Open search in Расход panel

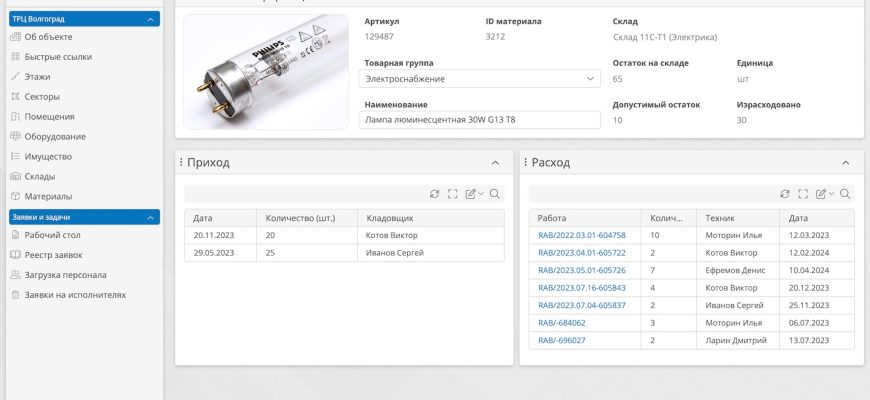click(x=845, y=194)
